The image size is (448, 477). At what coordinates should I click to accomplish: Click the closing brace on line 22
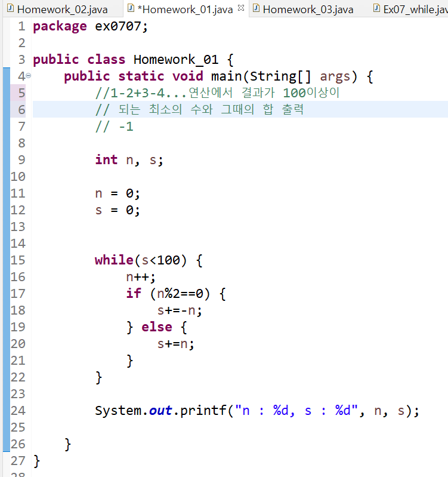coord(98,377)
